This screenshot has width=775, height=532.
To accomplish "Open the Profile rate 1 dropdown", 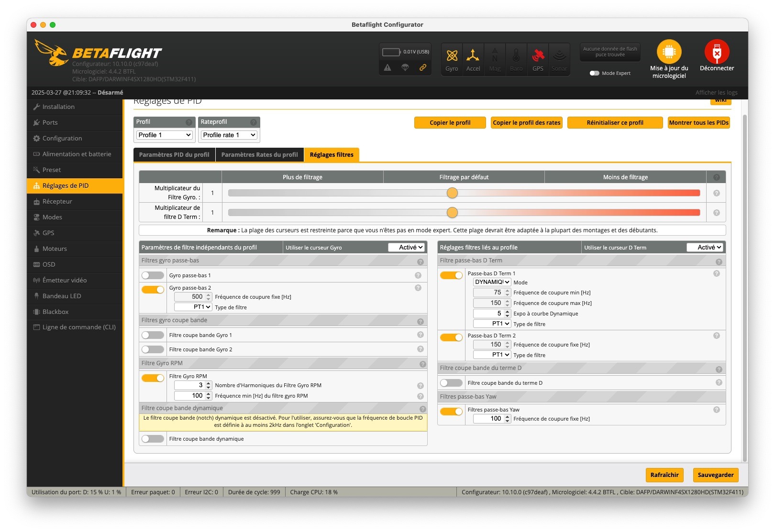I will tap(229, 135).
